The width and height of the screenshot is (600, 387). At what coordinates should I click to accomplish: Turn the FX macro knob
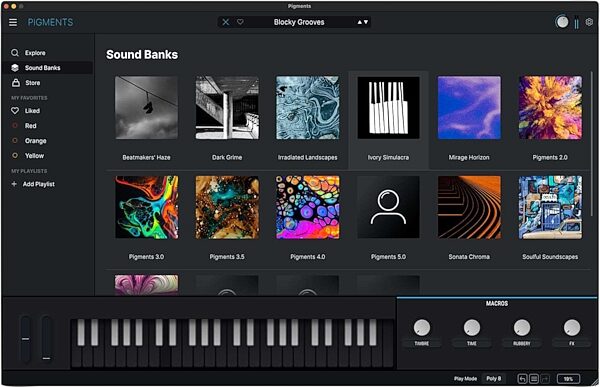[x=572, y=328]
